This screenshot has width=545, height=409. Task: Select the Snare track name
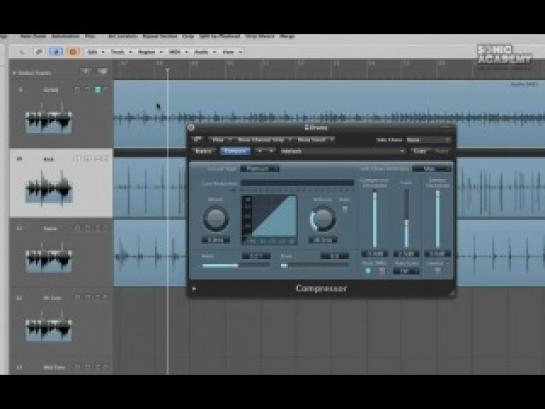[50, 228]
